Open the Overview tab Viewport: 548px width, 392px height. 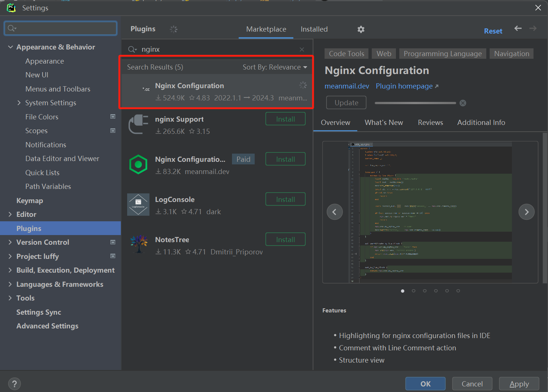pos(335,122)
